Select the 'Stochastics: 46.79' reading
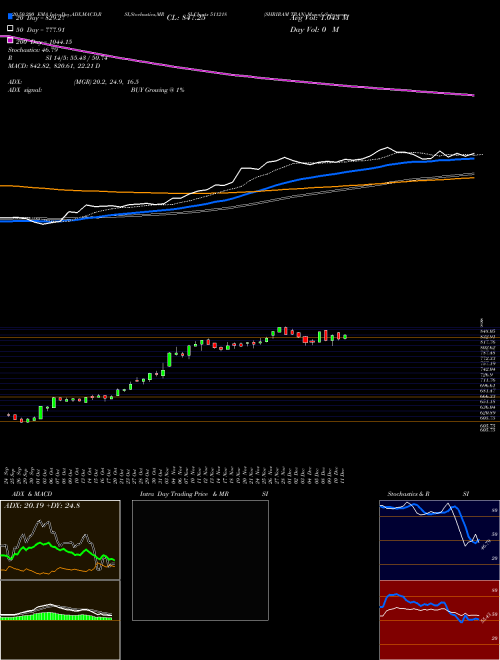This screenshot has width=500, height=660. 33,50
